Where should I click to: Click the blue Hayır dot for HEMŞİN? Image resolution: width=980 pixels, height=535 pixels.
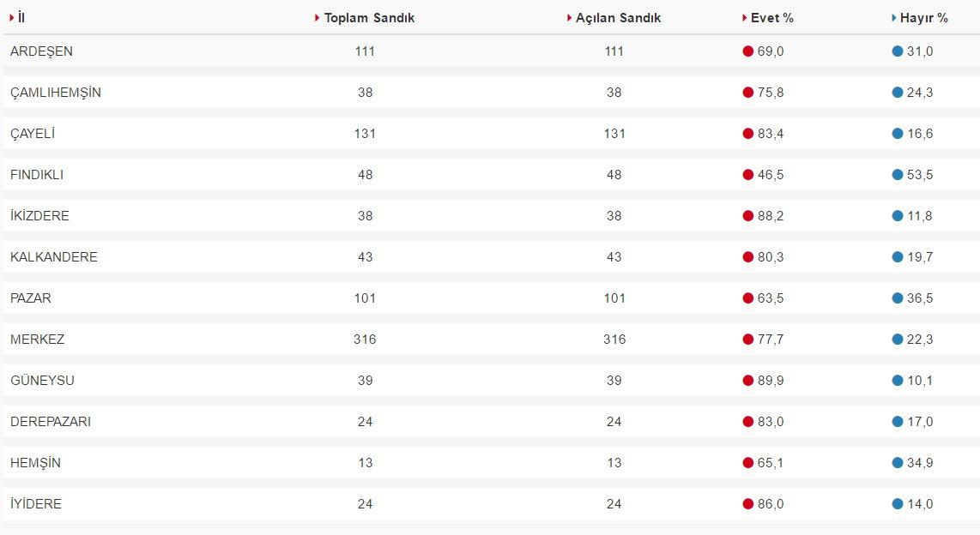[x=898, y=463]
